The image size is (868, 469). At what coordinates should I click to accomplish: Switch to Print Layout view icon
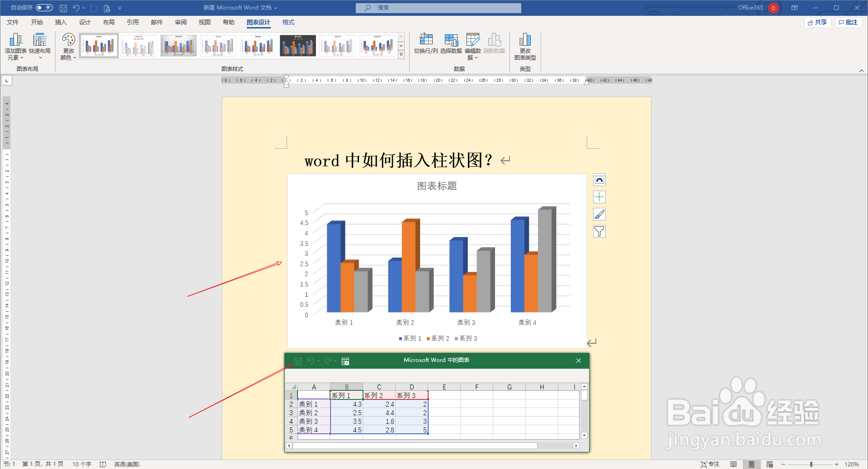[x=751, y=464]
